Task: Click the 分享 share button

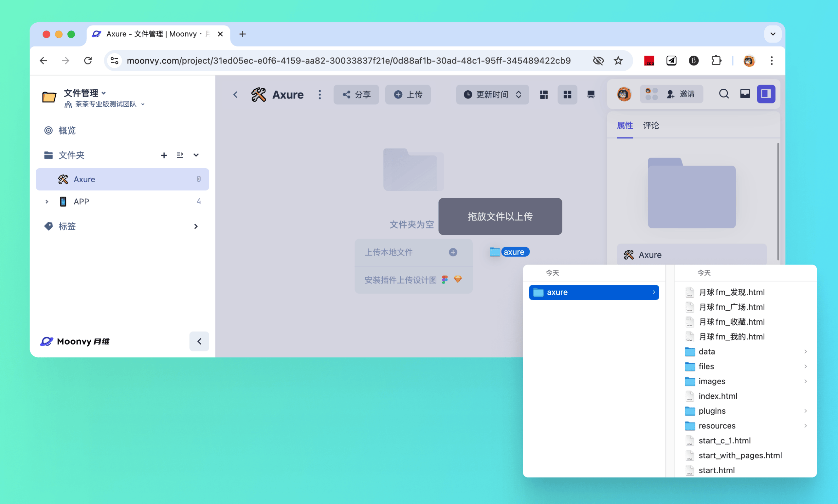Action: [356, 94]
